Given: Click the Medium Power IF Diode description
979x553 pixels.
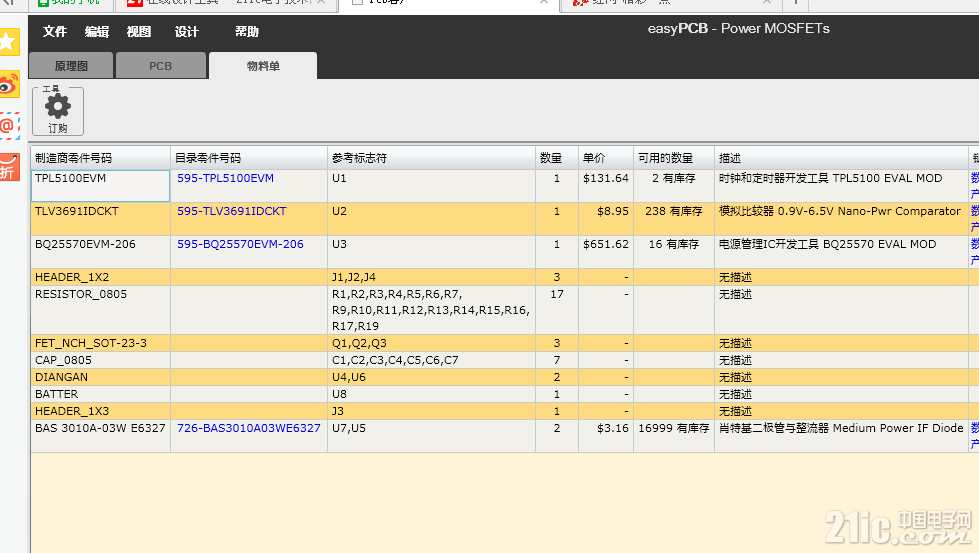Looking at the screenshot, I should click(x=841, y=436).
